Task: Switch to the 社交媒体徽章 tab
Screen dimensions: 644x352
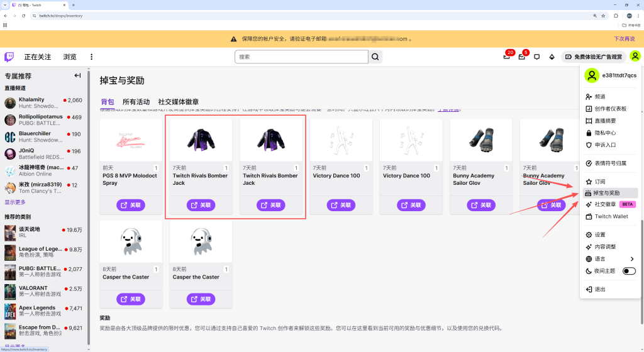Action: 178,102
